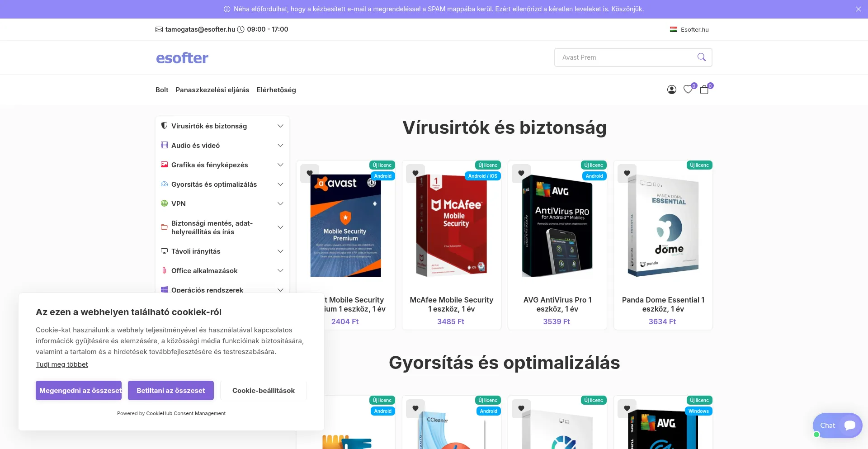Screen dimensions: 868x449
Task: Expand the VPN category chevron
Action: click(280, 204)
